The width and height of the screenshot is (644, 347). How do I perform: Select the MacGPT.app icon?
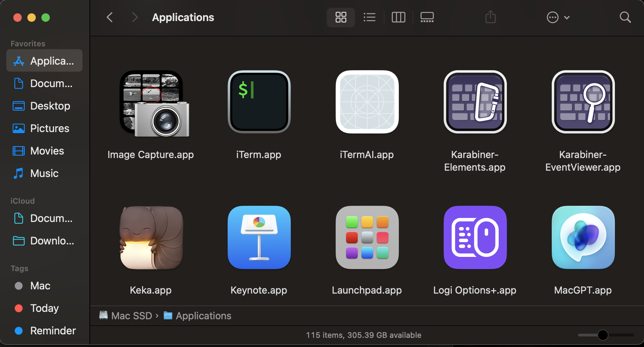pos(583,237)
